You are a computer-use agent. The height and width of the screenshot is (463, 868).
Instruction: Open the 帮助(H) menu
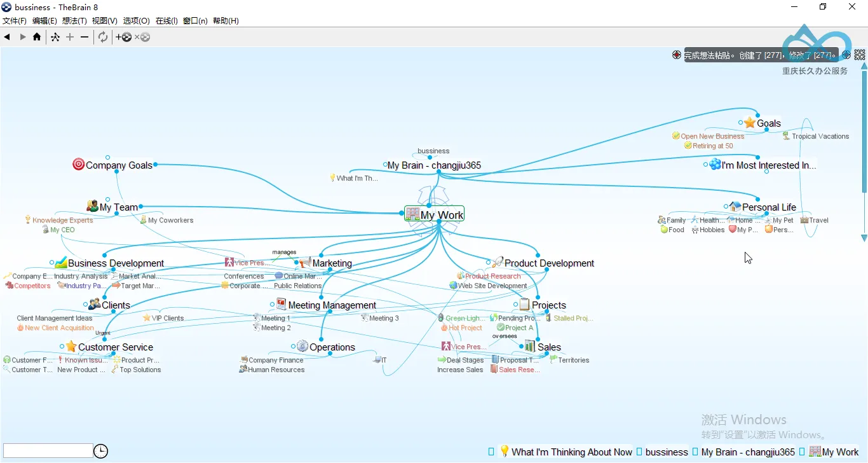(x=226, y=21)
